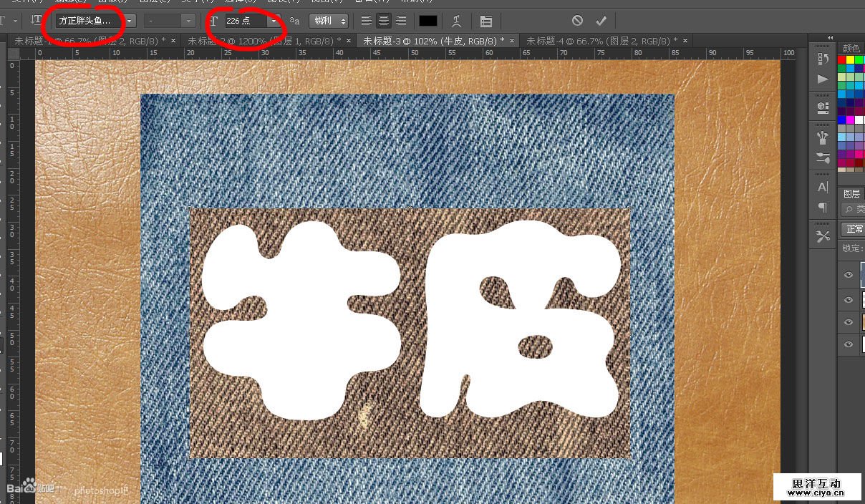Expand the font size 226 点 dropdown
The height and width of the screenshot is (504, 865).
(273, 21)
